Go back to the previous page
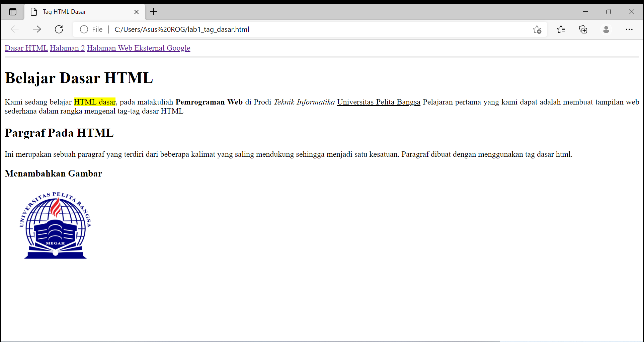This screenshot has width=644, height=342. 15,29
